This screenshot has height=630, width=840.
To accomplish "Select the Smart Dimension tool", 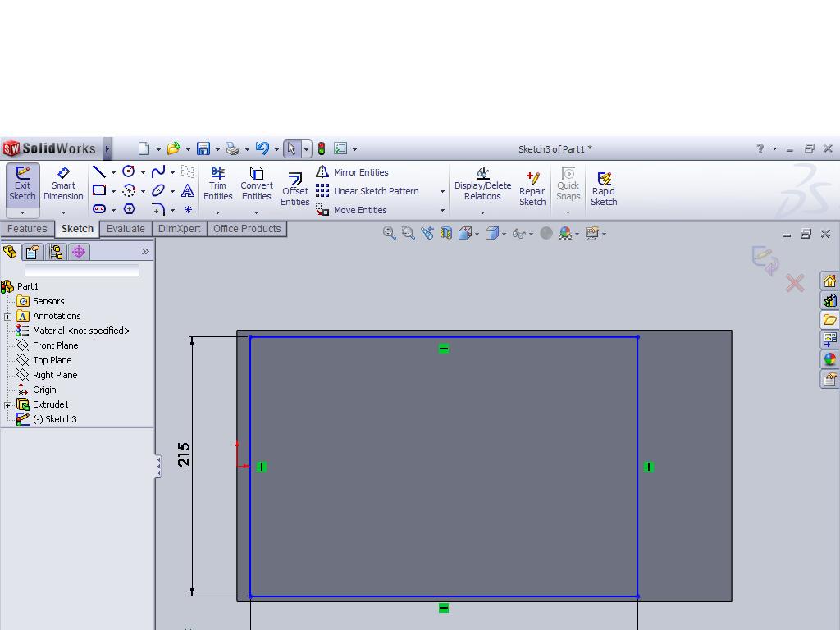I will [x=63, y=185].
